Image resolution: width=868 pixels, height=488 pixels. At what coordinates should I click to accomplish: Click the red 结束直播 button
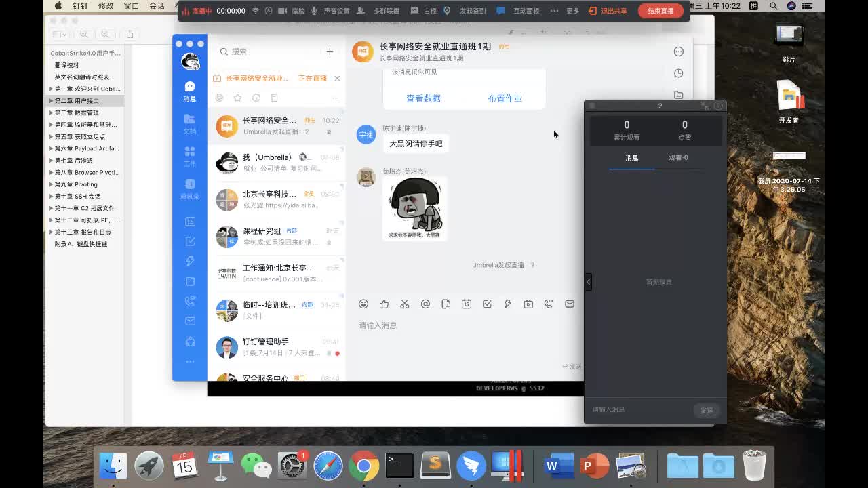point(660,11)
